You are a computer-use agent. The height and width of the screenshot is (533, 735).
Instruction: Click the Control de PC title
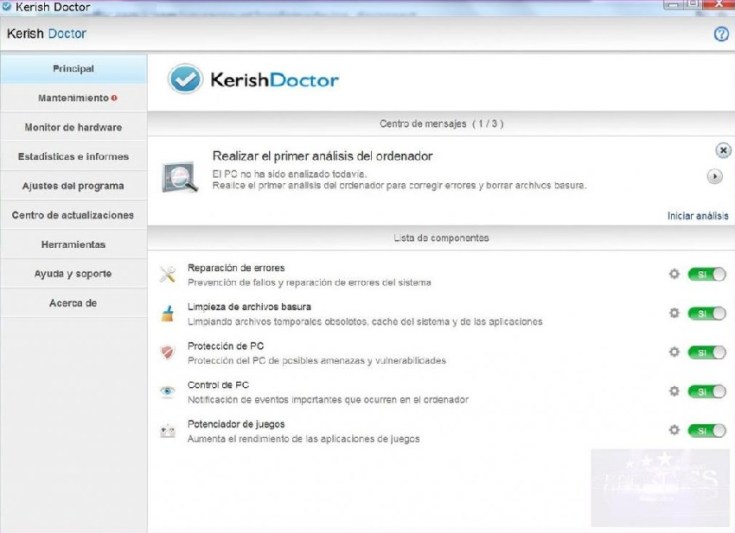pos(218,385)
